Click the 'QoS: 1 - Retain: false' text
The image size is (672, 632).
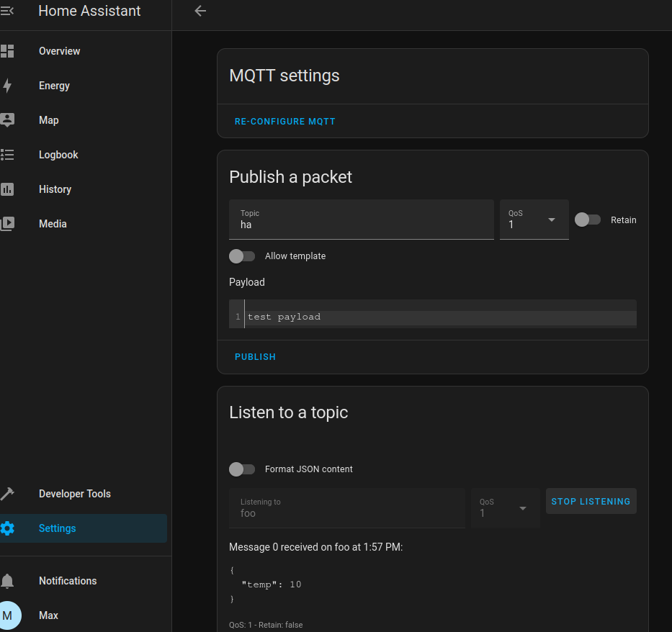tap(266, 625)
